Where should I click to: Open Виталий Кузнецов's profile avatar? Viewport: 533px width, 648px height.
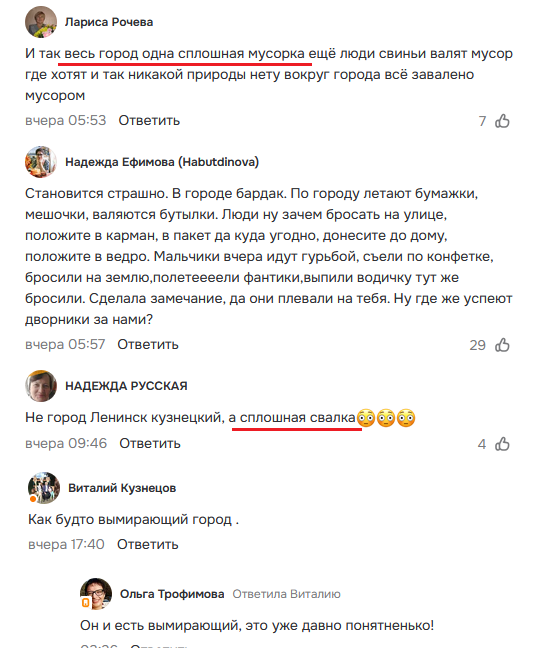point(44,488)
